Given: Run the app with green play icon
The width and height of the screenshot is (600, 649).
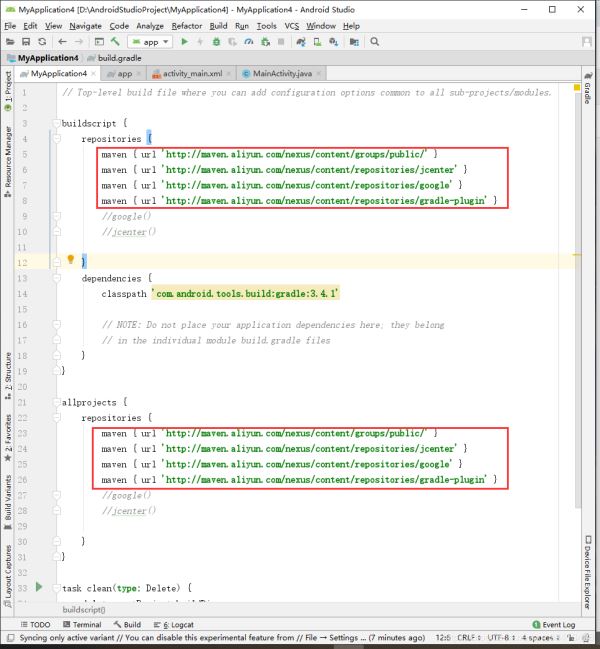Looking at the screenshot, I should (x=185, y=42).
